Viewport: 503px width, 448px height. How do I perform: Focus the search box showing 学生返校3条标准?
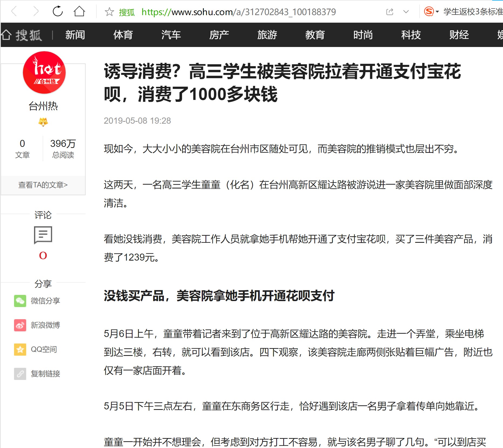point(473,12)
